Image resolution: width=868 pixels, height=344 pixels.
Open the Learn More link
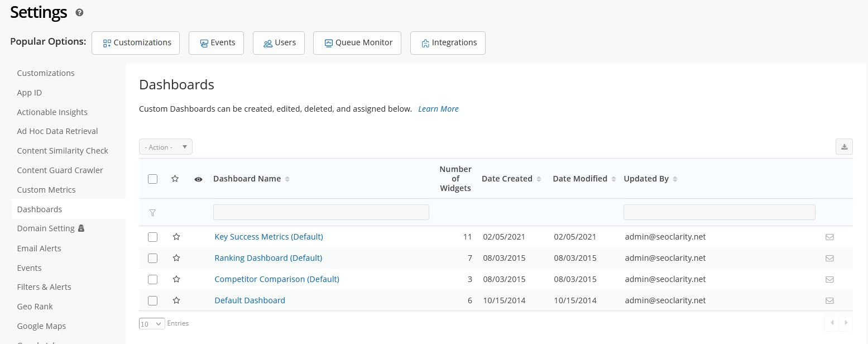point(438,109)
